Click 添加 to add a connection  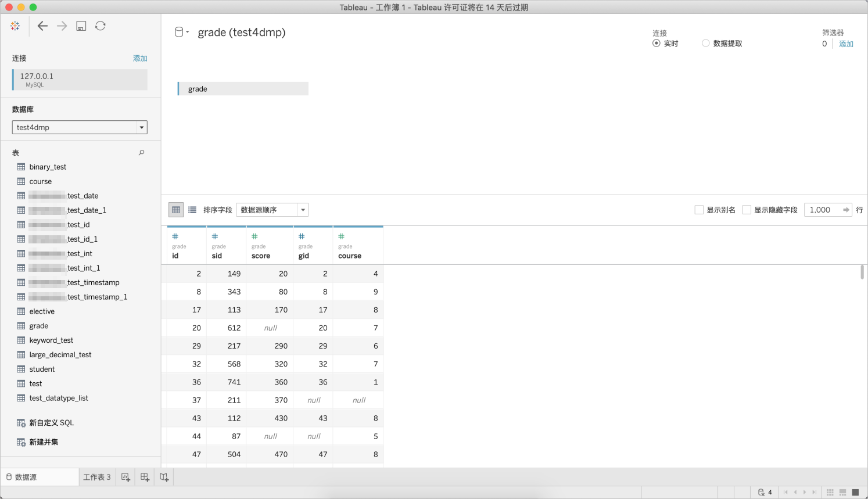pos(140,58)
